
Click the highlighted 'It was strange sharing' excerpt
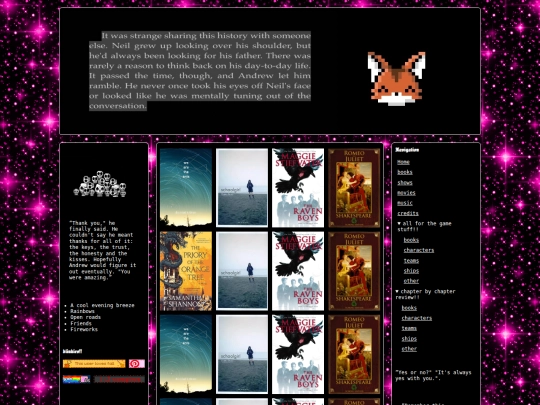[200, 71]
